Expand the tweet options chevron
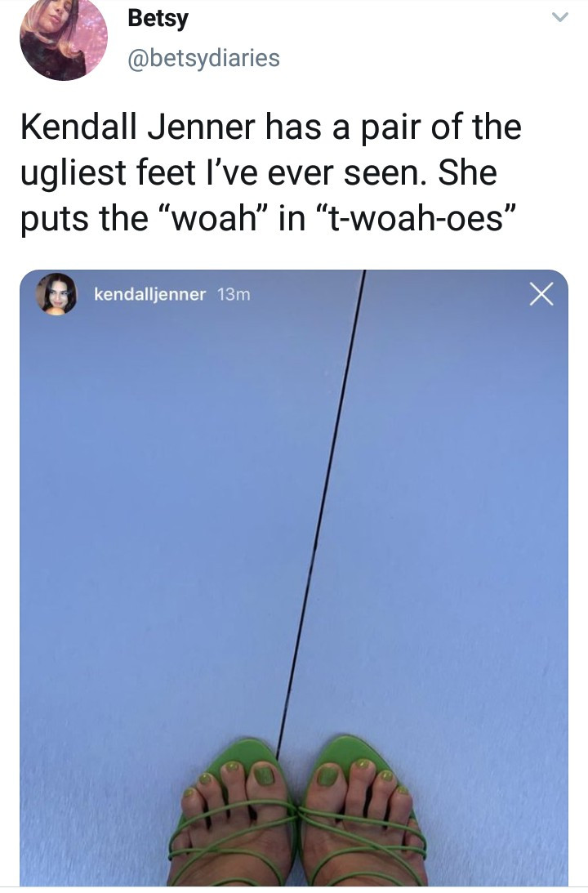The image size is (588, 893). tap(560, 18)
